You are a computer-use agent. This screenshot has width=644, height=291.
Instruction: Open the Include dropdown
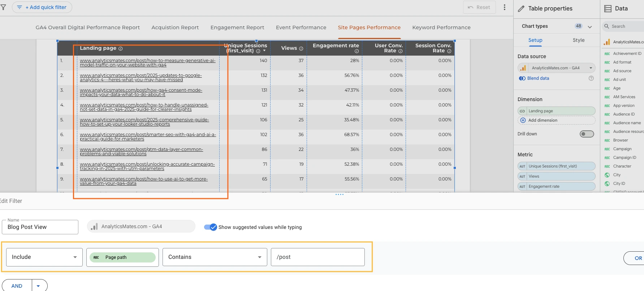44,257
